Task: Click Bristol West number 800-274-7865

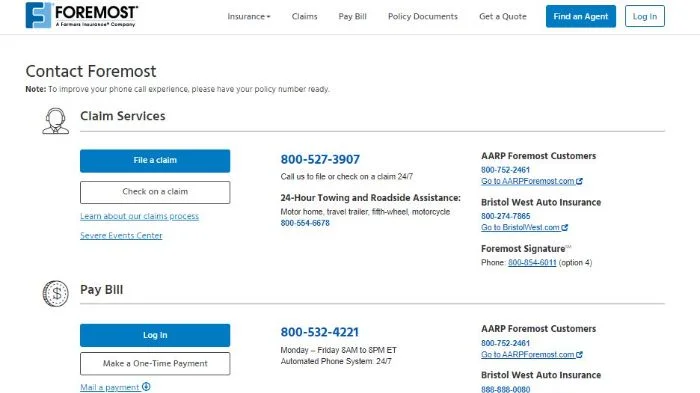Action: tap(505, 216)
